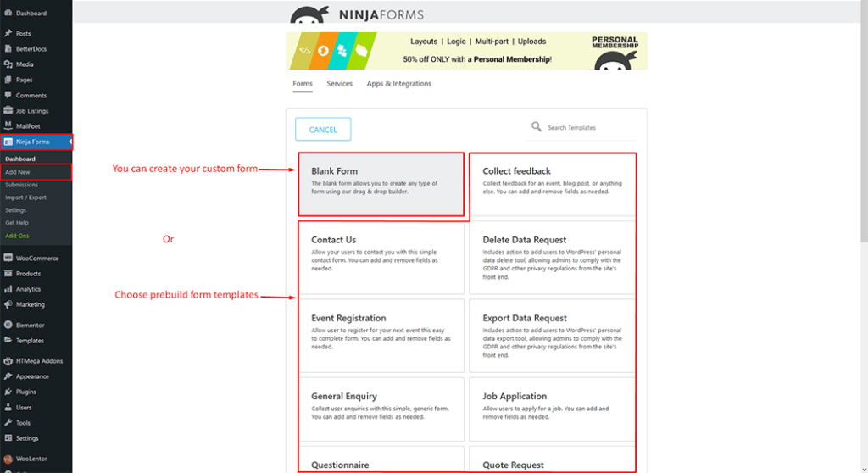Open Ninja Forms Settings submenu item
Image resolution: width=868 pixels, height=473 pixels.
(x=15, y=210)
